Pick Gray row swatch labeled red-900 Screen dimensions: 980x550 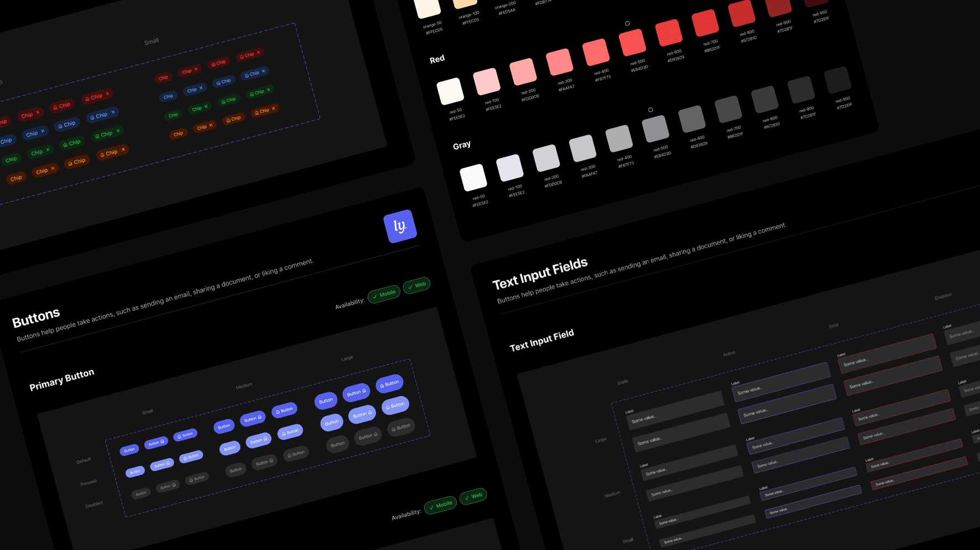(x=801, y=90)
